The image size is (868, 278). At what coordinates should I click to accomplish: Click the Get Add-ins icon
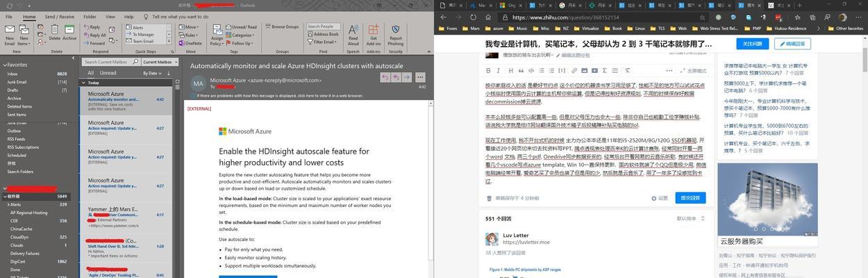coord(374,35)
